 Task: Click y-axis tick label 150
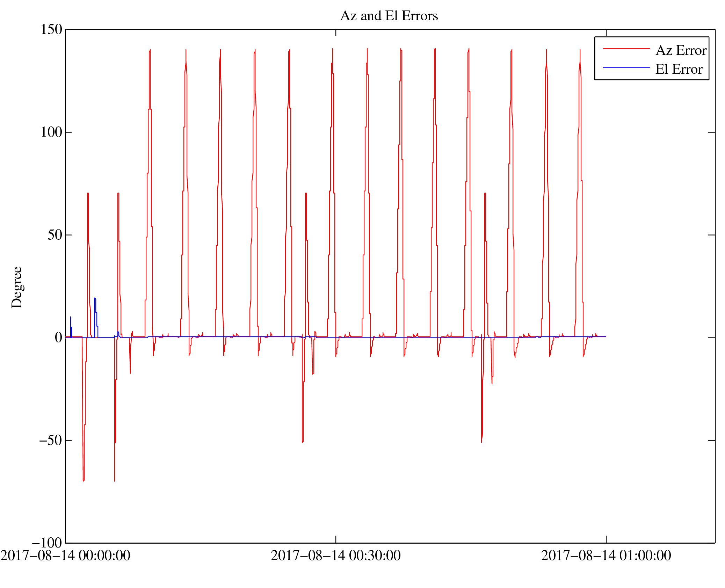point(51,29)
